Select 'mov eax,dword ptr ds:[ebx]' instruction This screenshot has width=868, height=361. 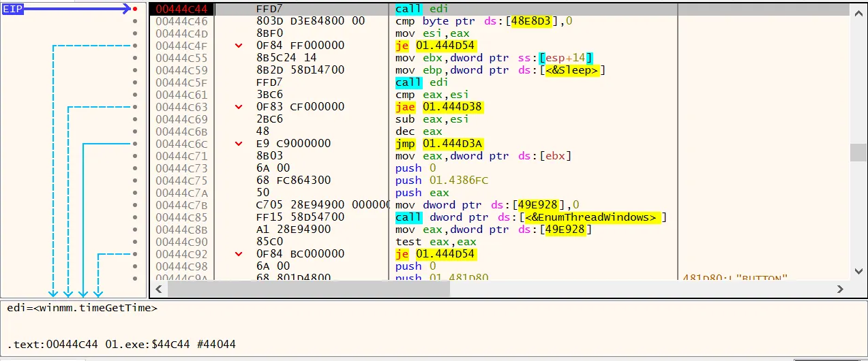coord(483,156)
